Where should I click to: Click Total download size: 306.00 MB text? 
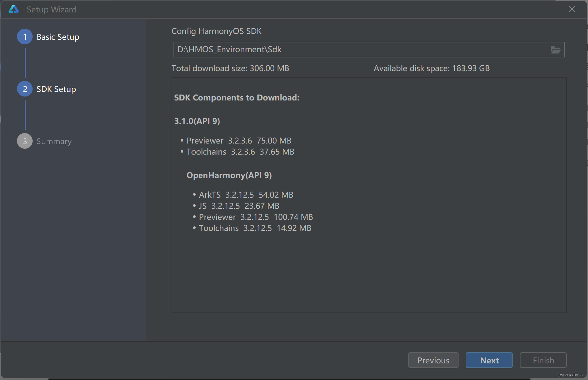coord(230,68)
